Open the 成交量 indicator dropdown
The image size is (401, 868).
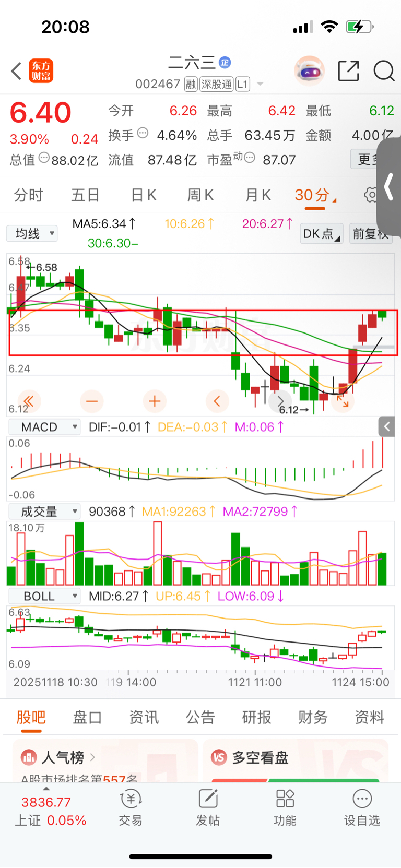click(x=44, y=512)
